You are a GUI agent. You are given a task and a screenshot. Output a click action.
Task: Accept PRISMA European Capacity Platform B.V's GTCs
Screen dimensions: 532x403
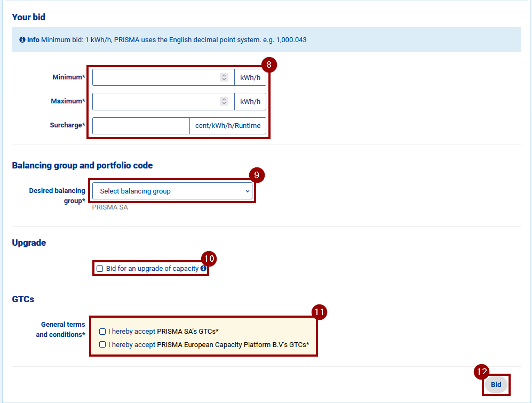click(102, 345)
